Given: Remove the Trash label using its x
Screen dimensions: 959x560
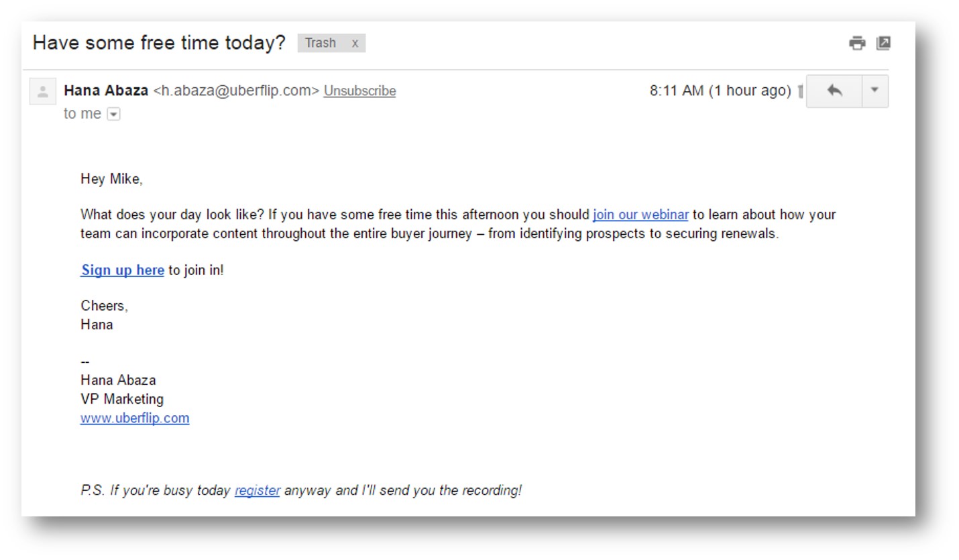Looking at the screenshot, I should pos(355,43).
